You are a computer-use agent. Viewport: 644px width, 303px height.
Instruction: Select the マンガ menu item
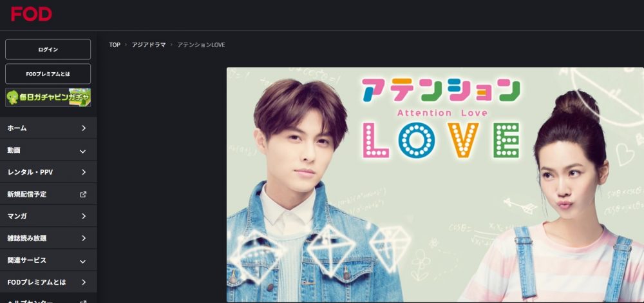[x=48, y=216]
